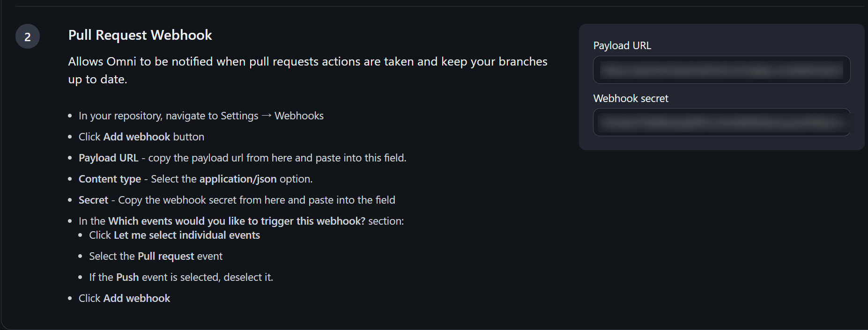Click the step 2 number badge
This screenshot has width=868, height=330.
point(28,37)
